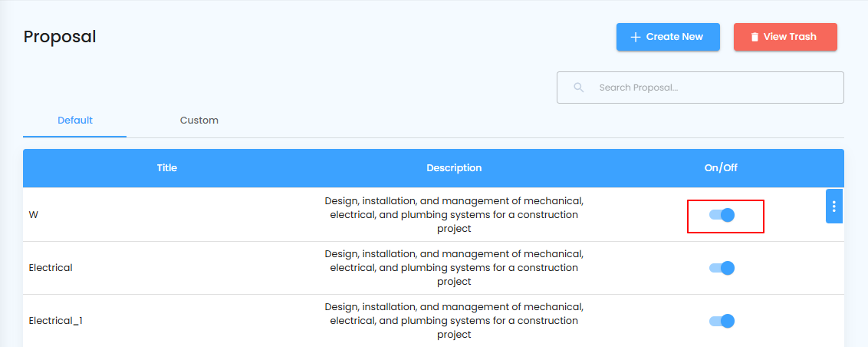868x347 pixels.
Task: Select the Electrical_1 proposal title
Action: (x=55, y=321)
